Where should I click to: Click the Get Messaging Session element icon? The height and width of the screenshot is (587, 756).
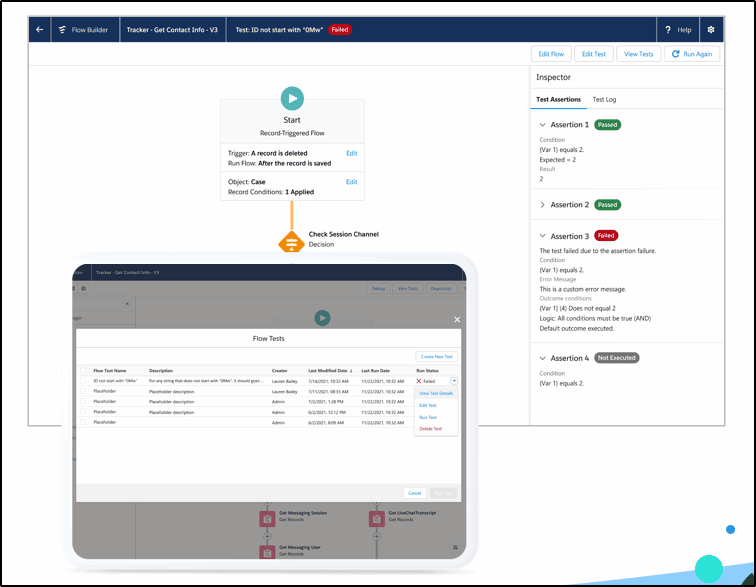click(x=267, y=519)
